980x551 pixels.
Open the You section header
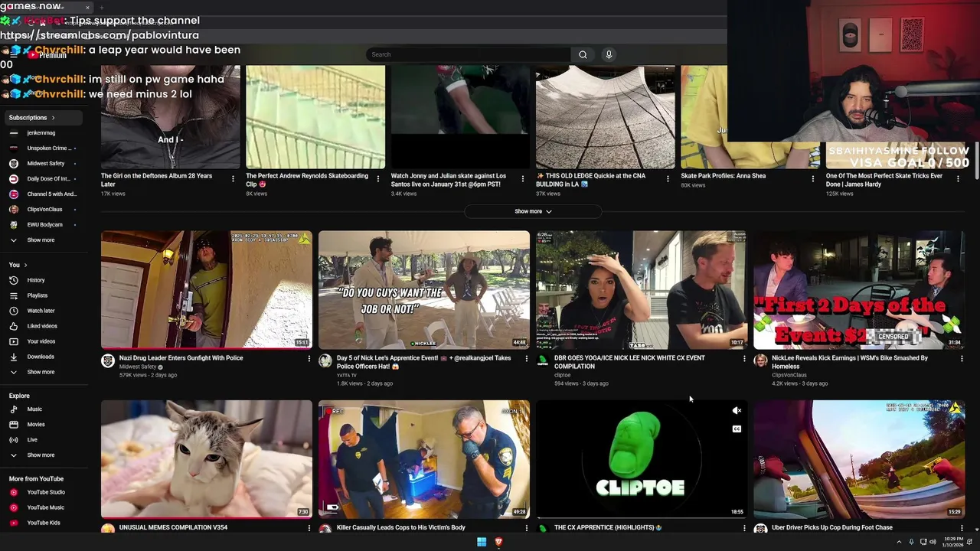(18, 265)
